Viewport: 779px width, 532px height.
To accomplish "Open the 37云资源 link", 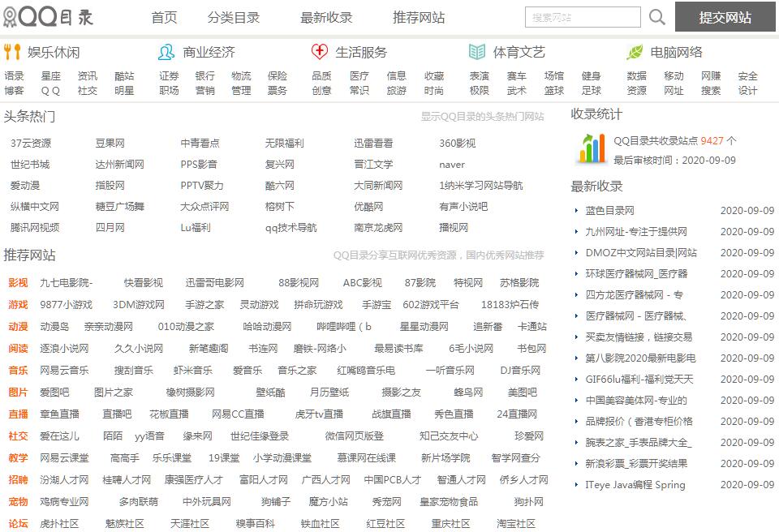I will [x=31, y=143].
